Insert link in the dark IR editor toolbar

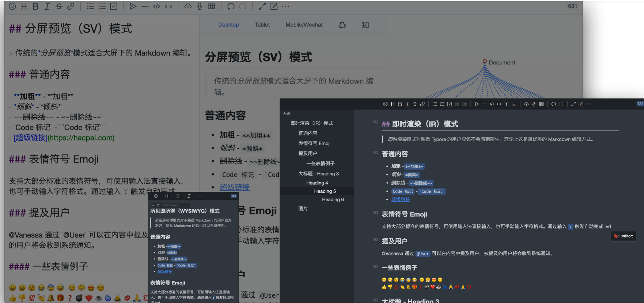[x=423, y=104]
